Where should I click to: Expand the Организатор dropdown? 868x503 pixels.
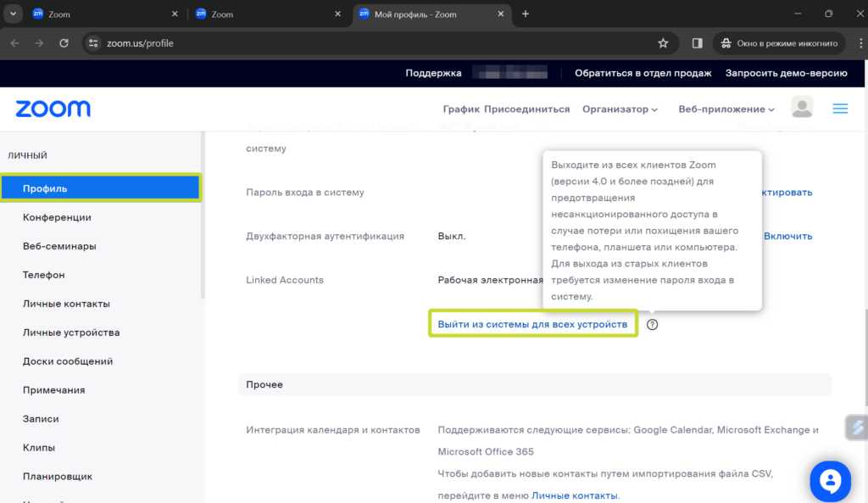tap(620, 109)
